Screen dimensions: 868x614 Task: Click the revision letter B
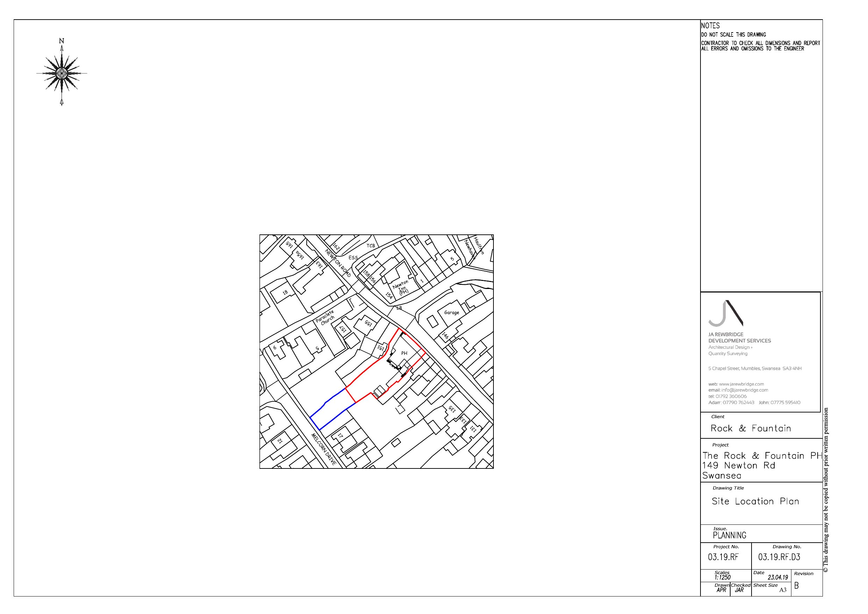click(797, 586)
